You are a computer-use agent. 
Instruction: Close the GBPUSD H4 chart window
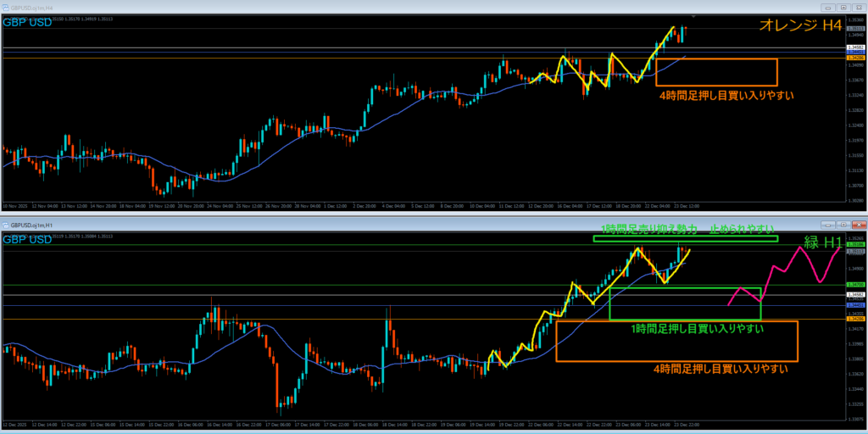pyautogui.click(x=859, y=8)
